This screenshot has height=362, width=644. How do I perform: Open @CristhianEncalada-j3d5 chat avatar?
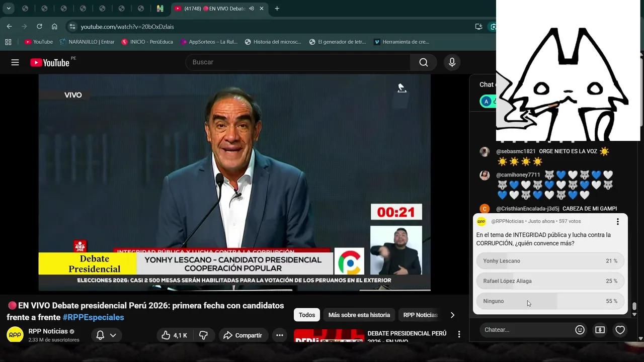[485, 209]
